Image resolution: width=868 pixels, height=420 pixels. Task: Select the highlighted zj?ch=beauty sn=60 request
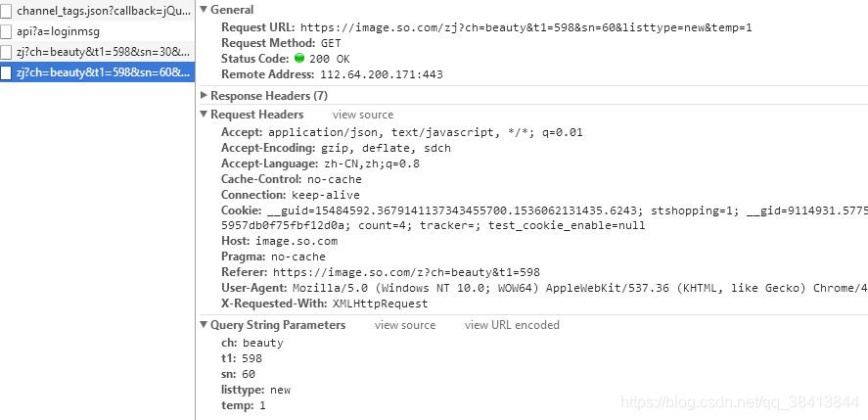click(x=98, y=72)
